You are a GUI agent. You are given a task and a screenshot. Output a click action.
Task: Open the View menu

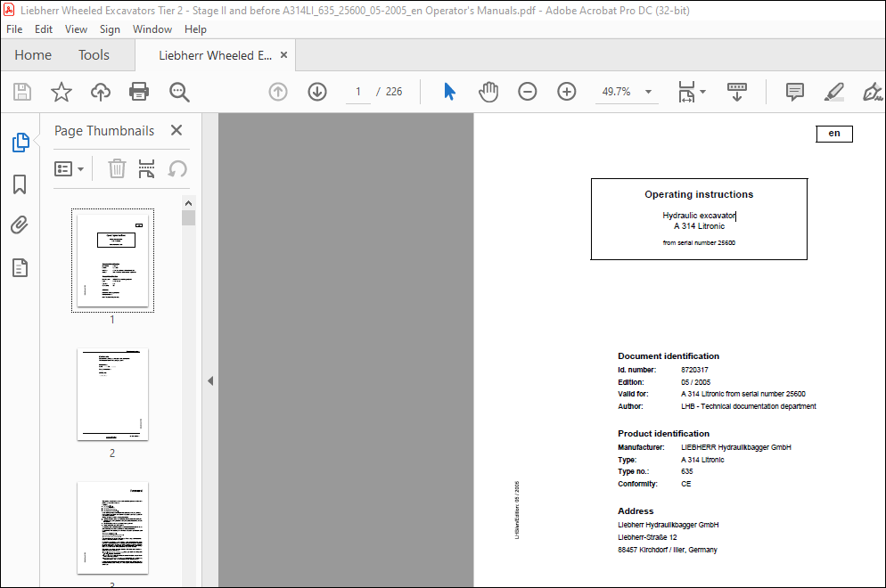(76, 29)
